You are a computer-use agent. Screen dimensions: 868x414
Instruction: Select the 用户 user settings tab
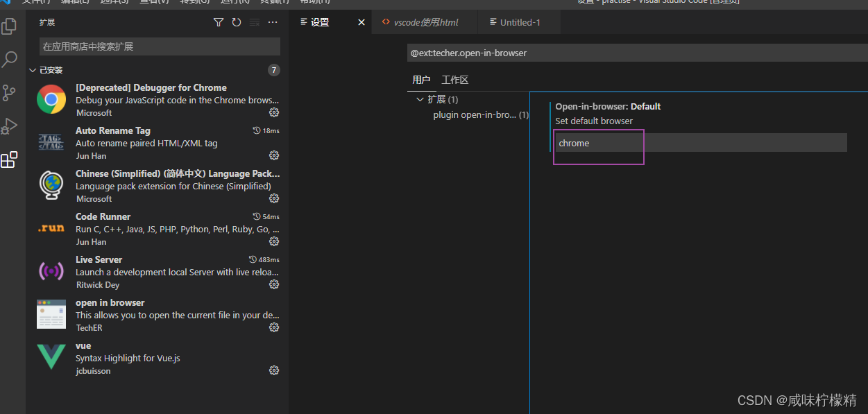click(421, 80)
